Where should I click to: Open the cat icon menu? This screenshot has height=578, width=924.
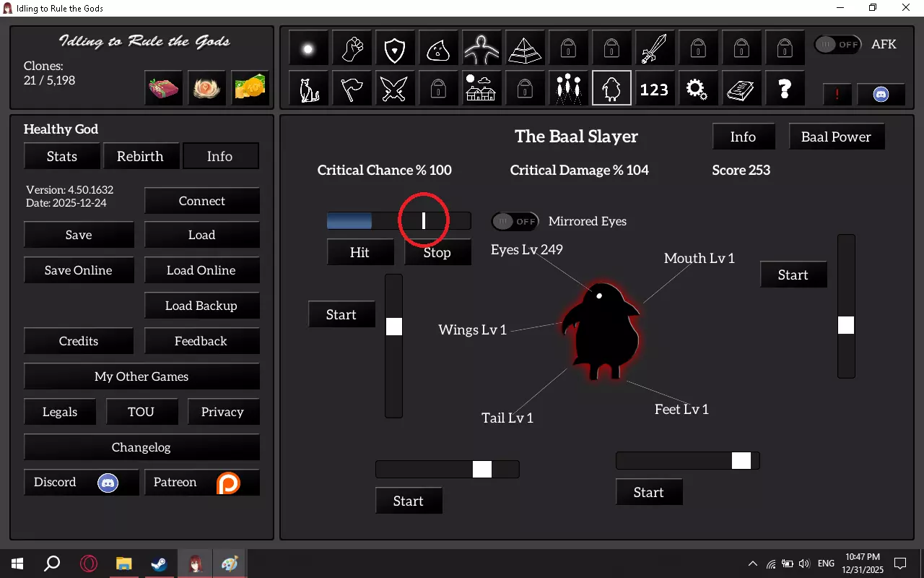tap(308, 90)
